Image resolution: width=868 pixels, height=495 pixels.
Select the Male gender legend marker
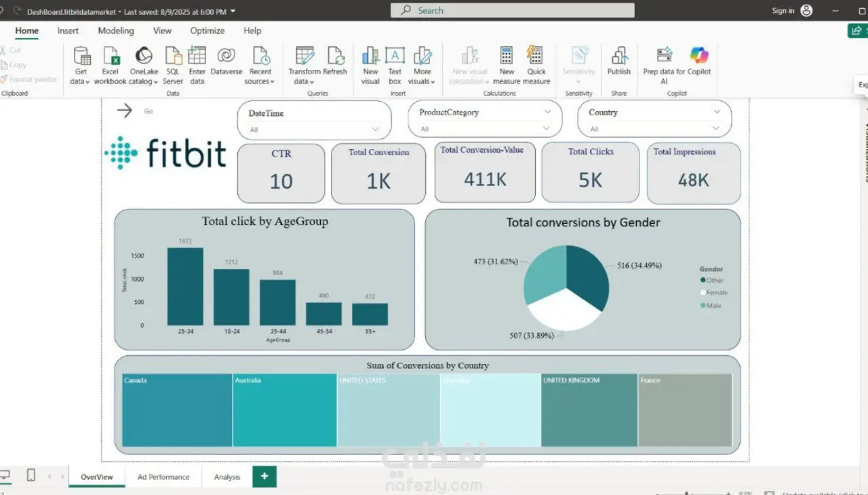pyautogui.click(x=703, y=306)
